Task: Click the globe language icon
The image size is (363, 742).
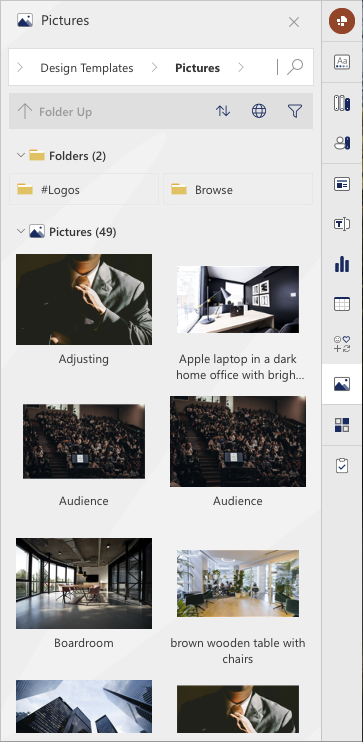Action: coord(258,111)
